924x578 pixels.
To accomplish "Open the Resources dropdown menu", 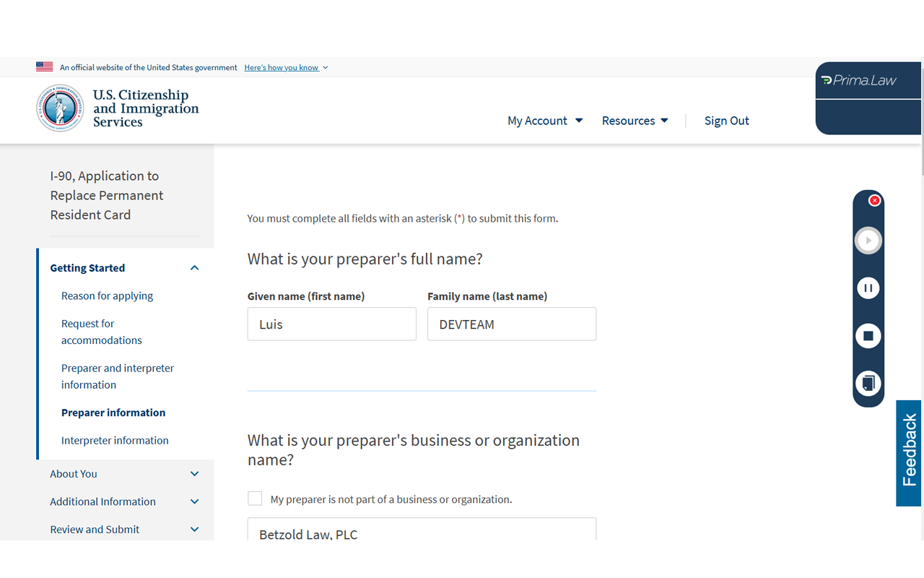I will pos(635,121).
